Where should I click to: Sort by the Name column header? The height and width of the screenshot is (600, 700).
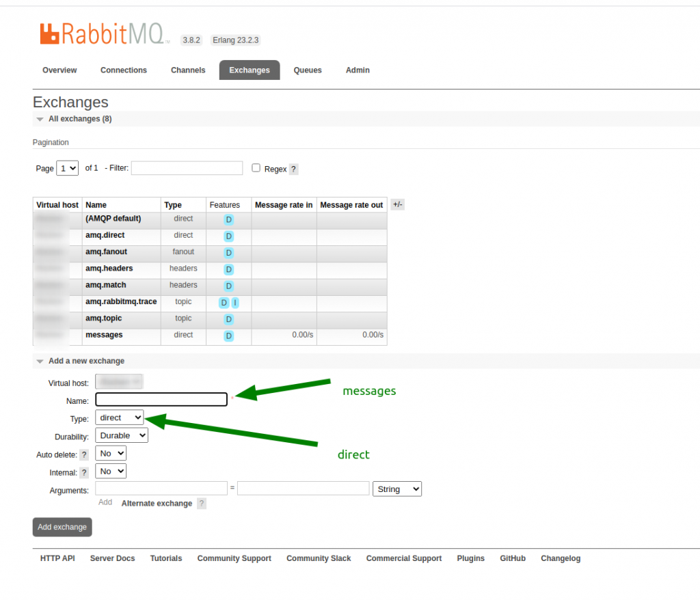pyautogui.click(x=96, y=205)
